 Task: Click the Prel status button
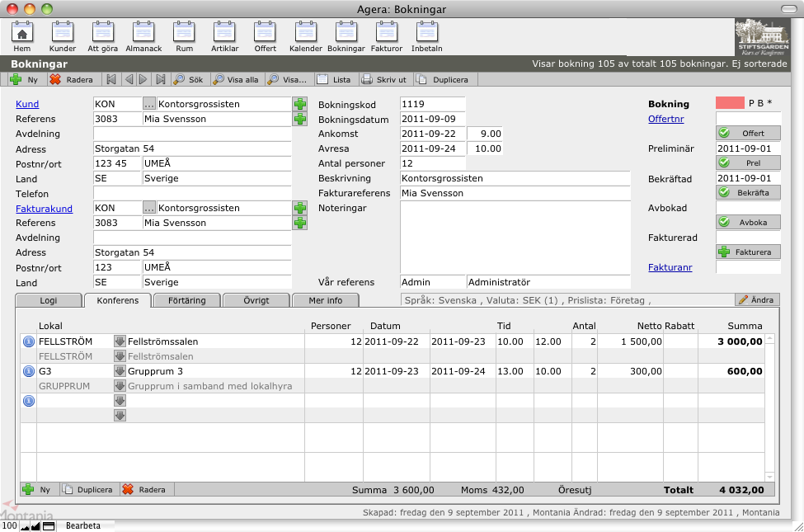tap(748, 163)
